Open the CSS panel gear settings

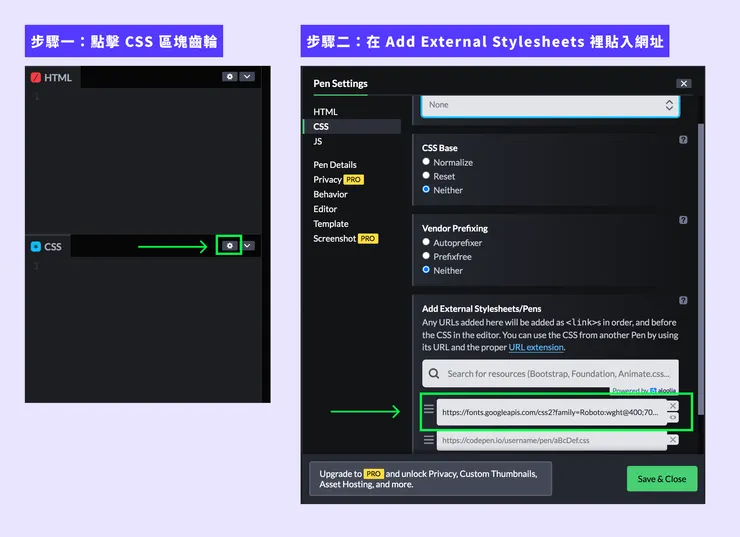[229, 245]
